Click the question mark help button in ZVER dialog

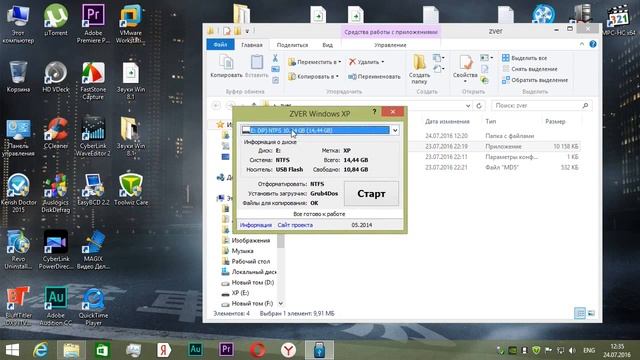[374, 111]
